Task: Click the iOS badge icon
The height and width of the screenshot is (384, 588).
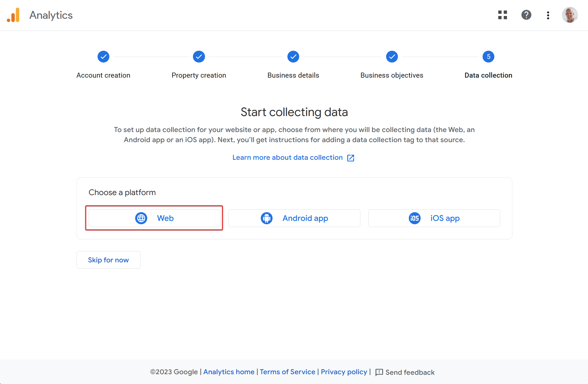Action: (x=414, y=218)
